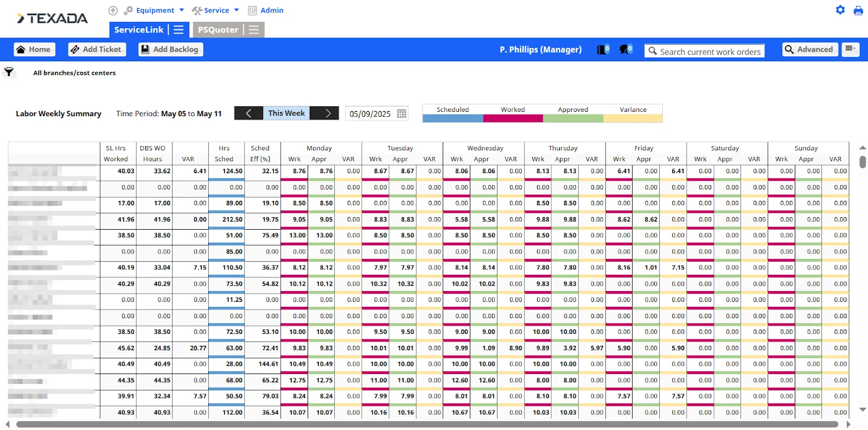Viewport: 868px width, 430px height.
Task: Click the Worked magenta legend swatch
Action: click(513, 118)
